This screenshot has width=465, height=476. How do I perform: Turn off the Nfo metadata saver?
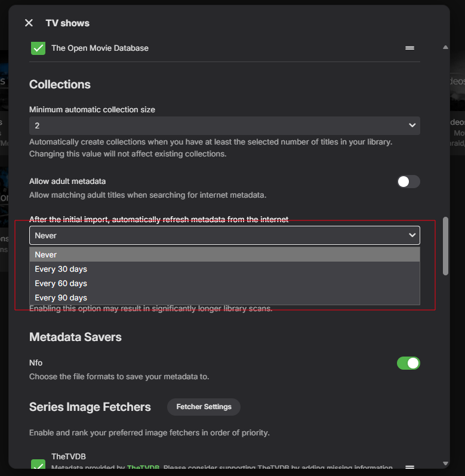[409, 363]
